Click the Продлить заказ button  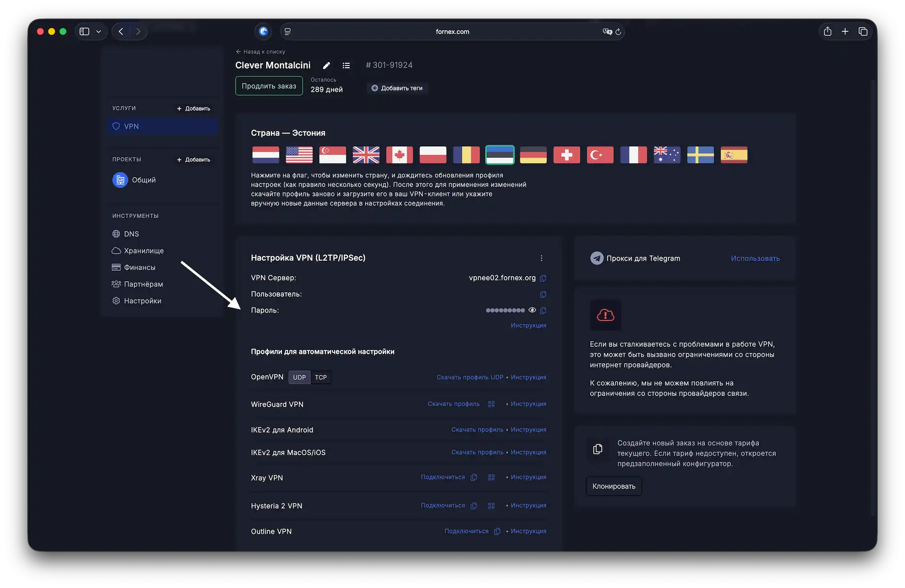[269, 86]
